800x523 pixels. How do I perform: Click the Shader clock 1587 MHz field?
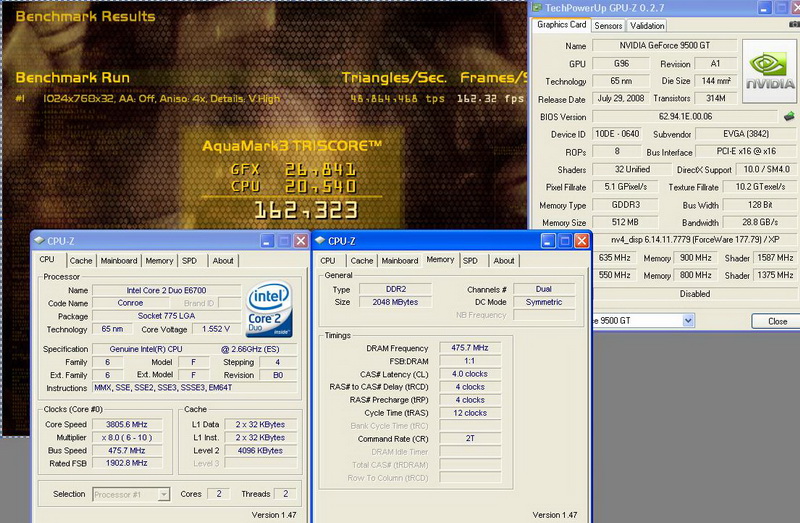coord(774,258)
